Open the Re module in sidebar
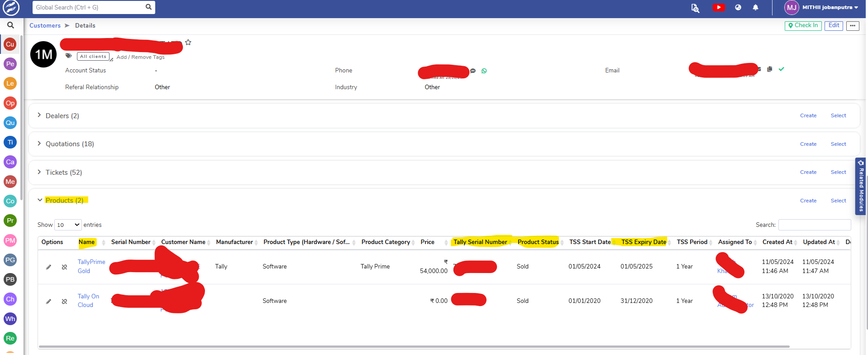The image size is (868, 355). tap(10, 338)
